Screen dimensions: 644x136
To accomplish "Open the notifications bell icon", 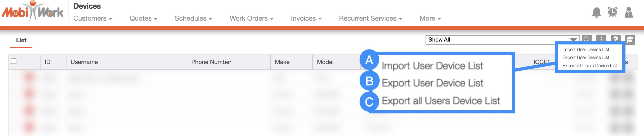I will point(596,12).
